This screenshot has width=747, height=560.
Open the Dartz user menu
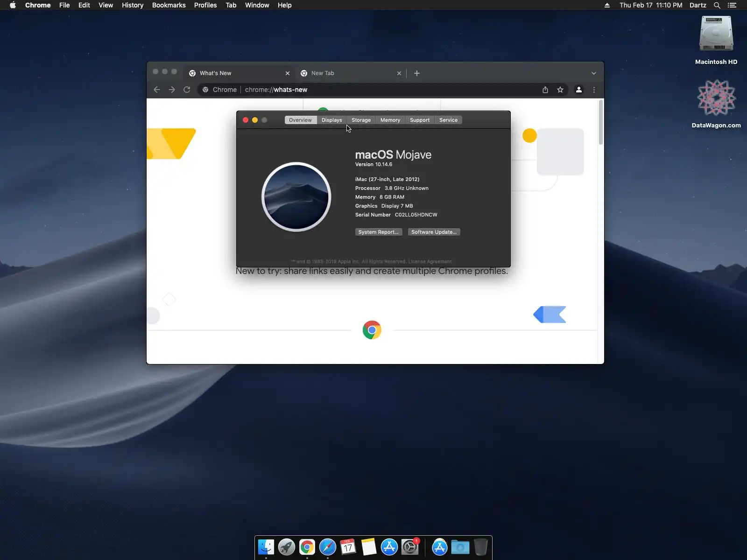tap(698, 5)
